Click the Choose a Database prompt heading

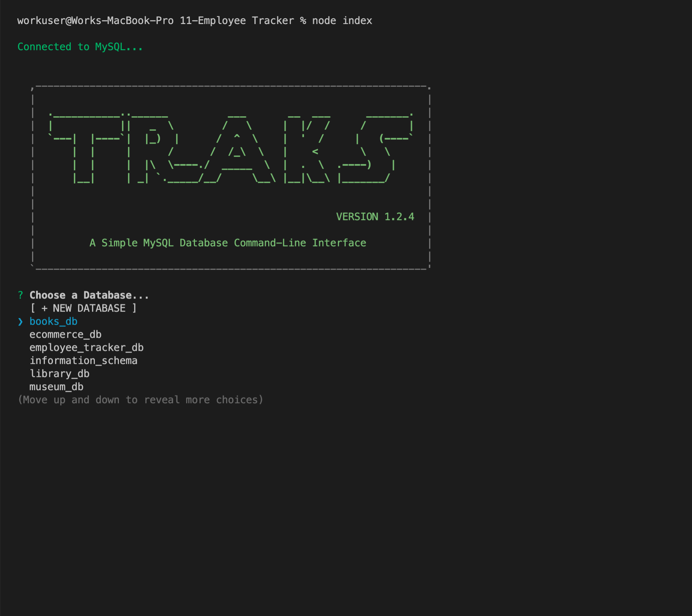pos(89,295)
